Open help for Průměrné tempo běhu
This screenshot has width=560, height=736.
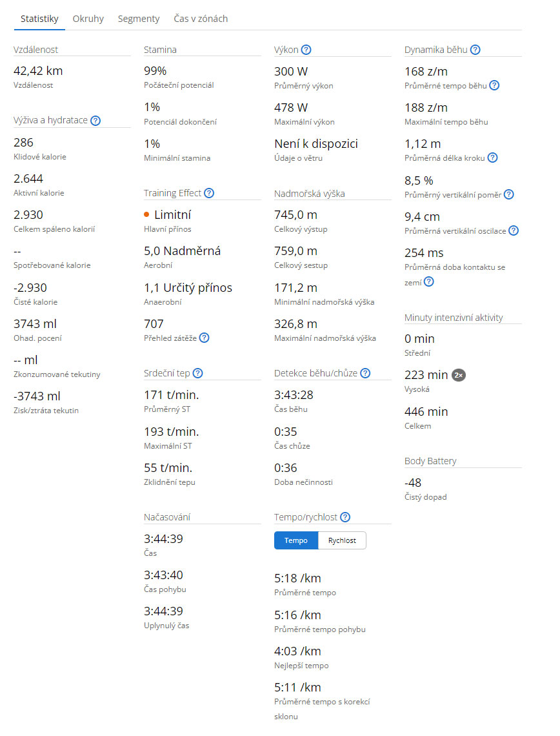click(x=494, y=85)
